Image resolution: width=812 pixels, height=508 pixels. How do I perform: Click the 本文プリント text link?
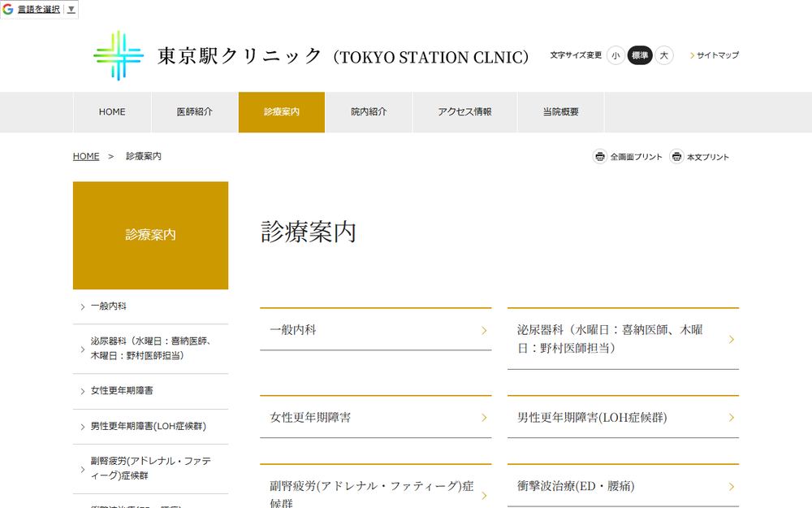(707, 157)
